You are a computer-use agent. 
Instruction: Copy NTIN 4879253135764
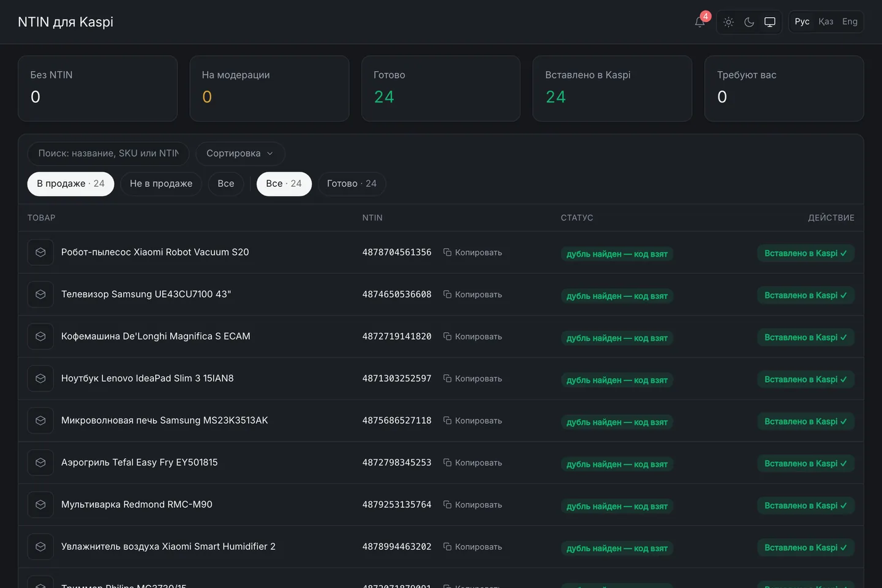coord(472,505)
